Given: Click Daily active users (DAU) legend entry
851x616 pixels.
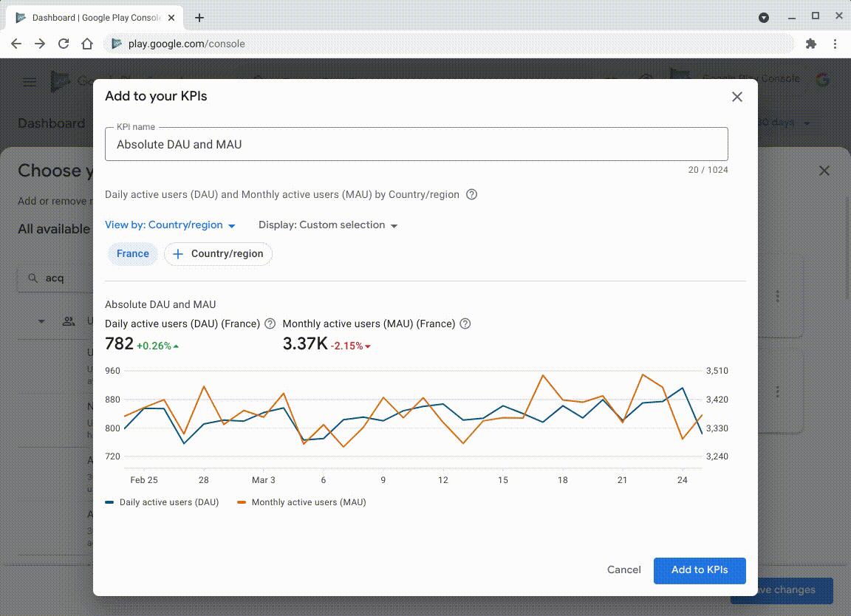Looking at the screenshot, I should point(163,502).
